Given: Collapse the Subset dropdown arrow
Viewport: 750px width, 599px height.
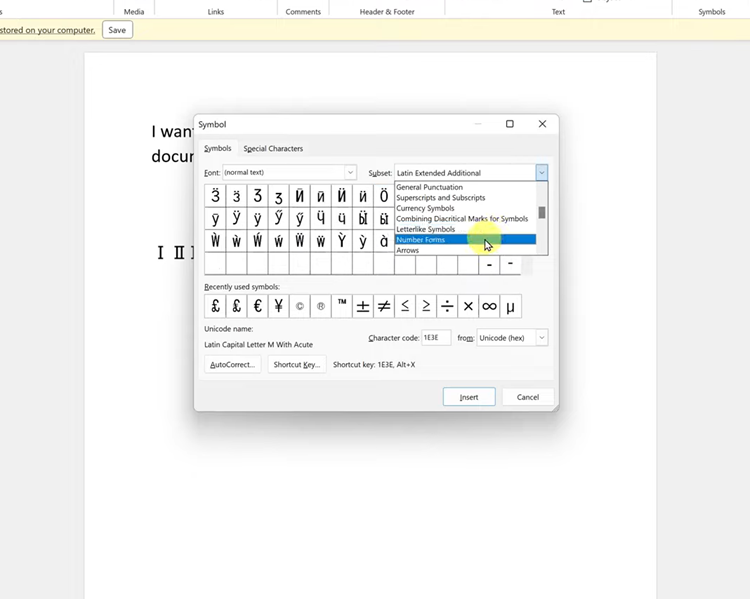Looking at the screenshot, I should [541, 173].
